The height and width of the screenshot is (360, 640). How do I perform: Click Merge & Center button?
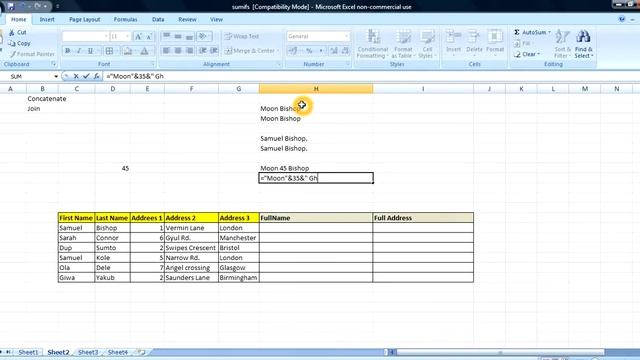coord(252,51)
